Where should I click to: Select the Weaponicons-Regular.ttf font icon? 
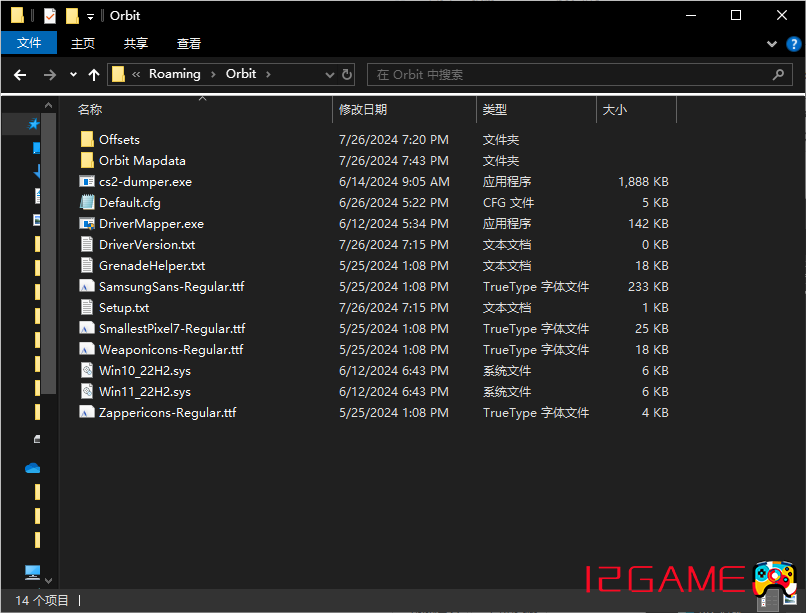point(87,349)
